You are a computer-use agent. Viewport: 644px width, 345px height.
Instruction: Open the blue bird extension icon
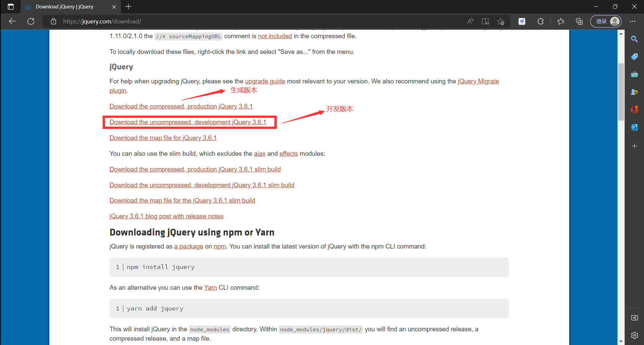[522, 21]
